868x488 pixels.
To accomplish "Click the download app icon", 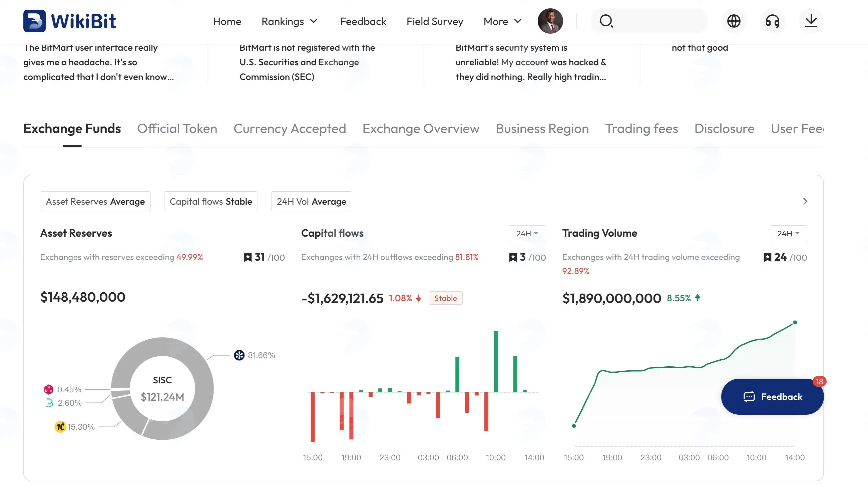I will [x=811, y=21].
